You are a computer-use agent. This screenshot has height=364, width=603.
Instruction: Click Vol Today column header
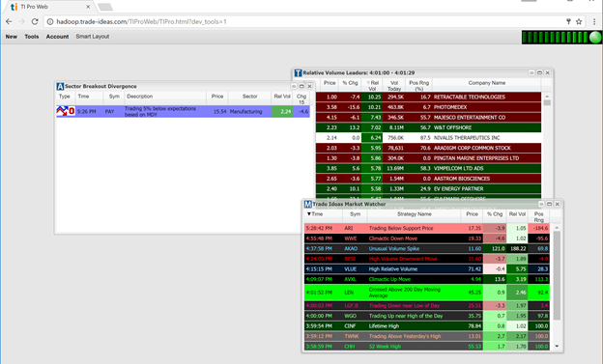click(x=394, y=85)
